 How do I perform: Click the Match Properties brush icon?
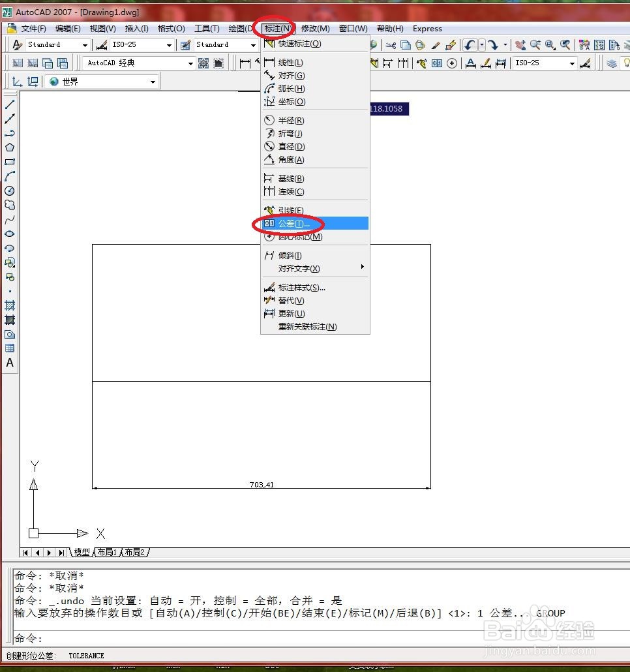click(436, 44)
